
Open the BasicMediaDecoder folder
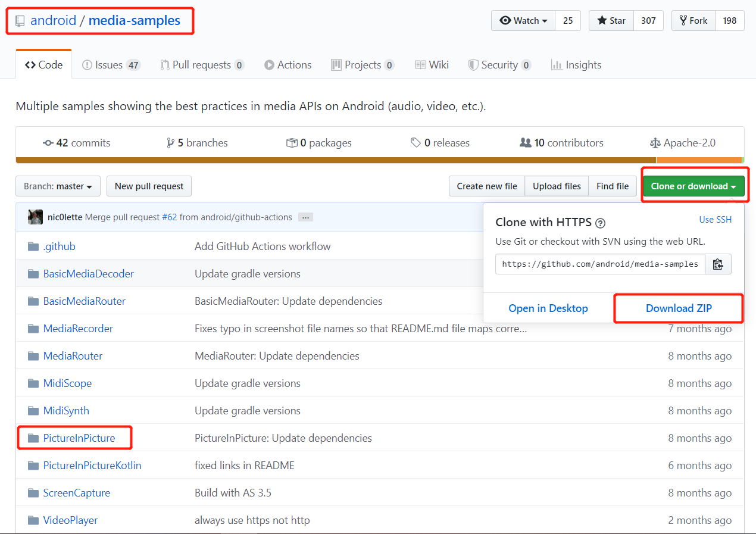[89, 274]
